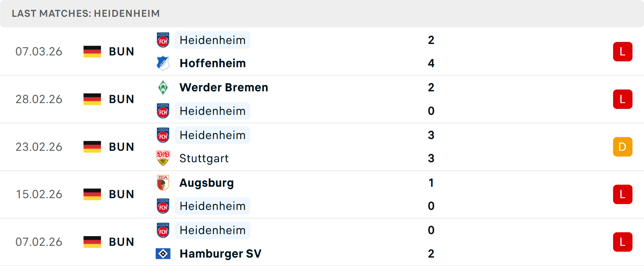Expand the Werder Bremen match row

point(322,99)
